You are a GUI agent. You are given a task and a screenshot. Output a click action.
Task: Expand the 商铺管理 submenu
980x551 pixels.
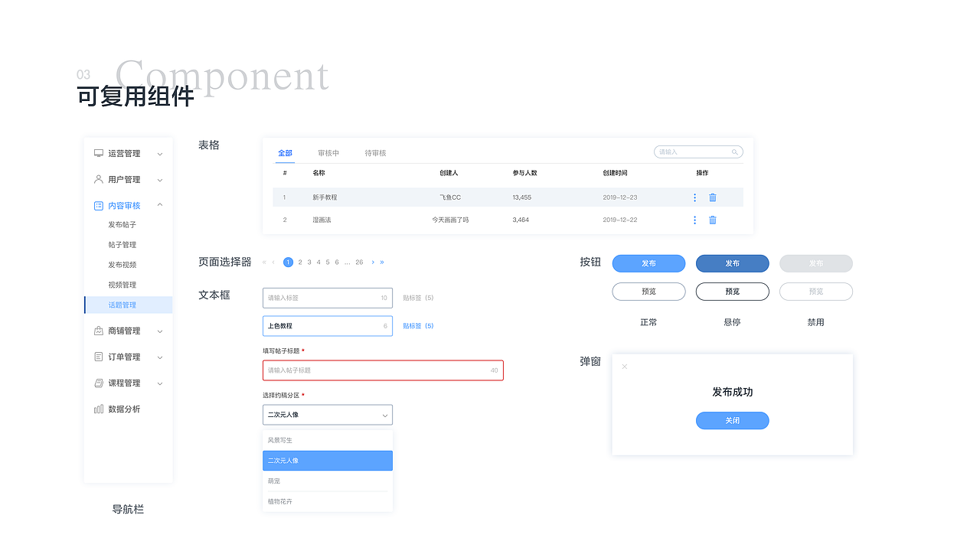[x=159, y=331]
